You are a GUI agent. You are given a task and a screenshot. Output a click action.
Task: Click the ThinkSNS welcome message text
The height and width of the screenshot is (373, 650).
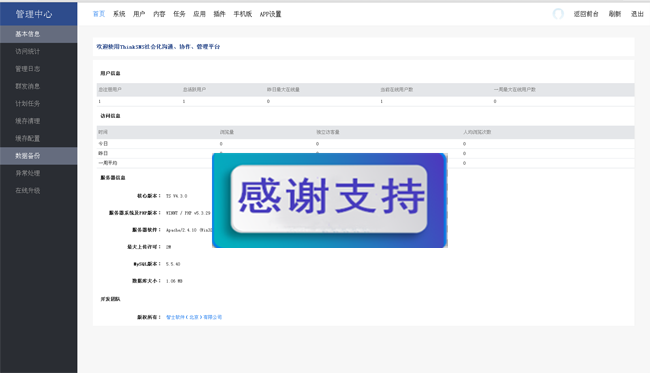click(158, 47)
